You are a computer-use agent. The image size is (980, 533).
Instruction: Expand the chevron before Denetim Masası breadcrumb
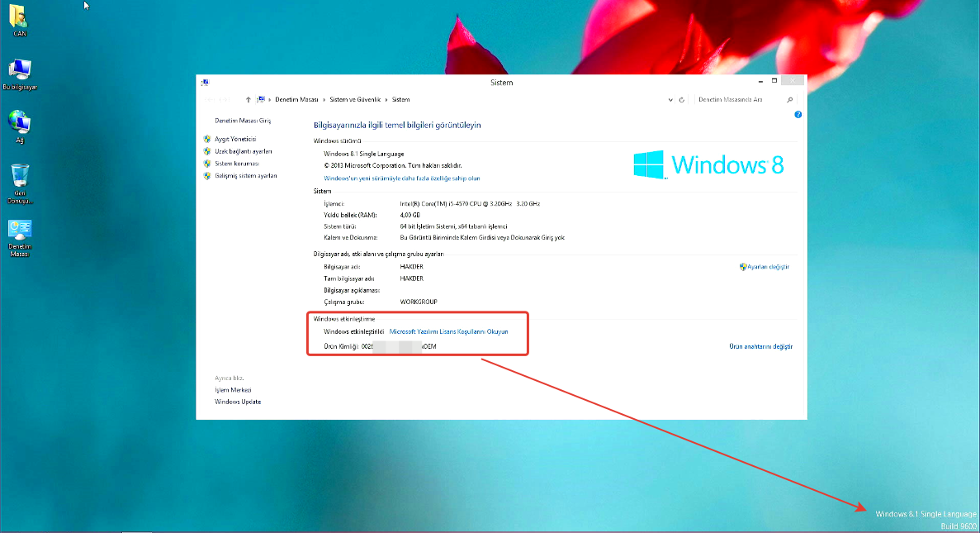(x=269, y=99)
